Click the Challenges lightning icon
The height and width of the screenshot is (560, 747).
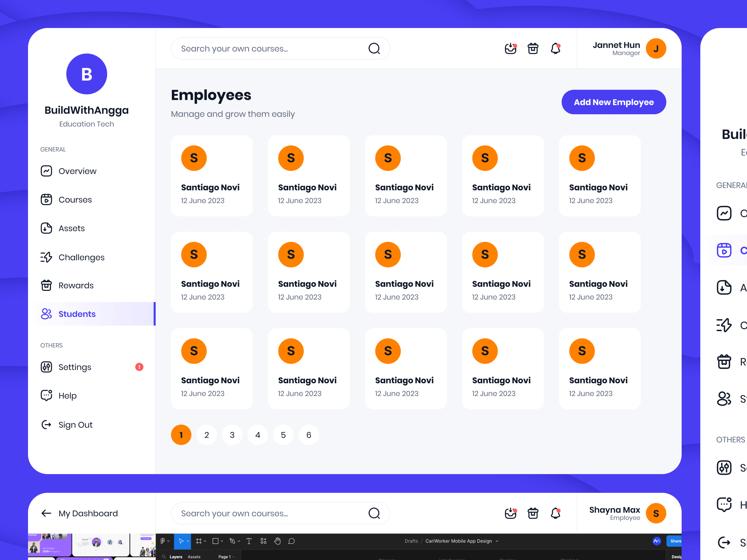[x=46, y=257]
